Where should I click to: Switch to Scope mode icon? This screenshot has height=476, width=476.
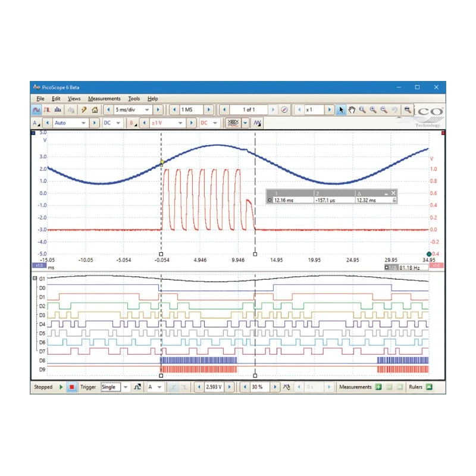(x=36, y=110)
